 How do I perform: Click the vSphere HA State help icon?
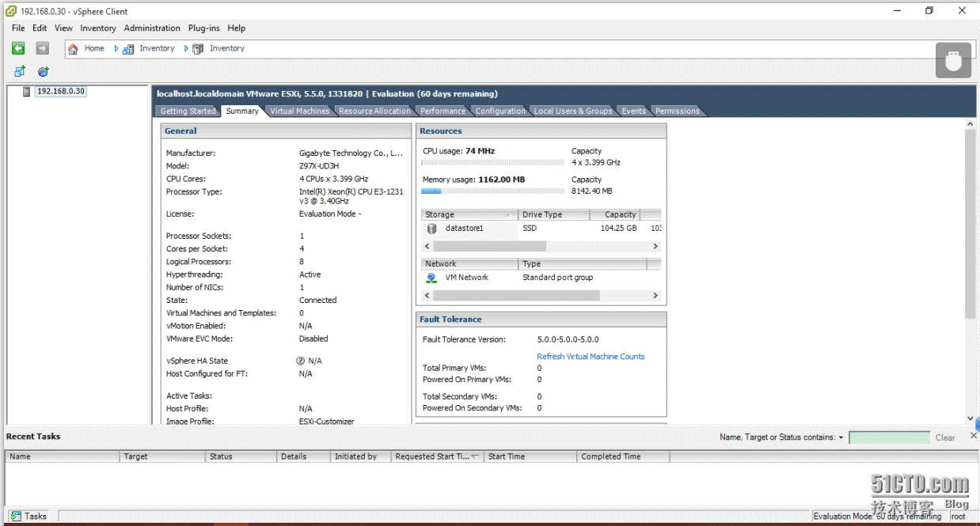coord(301,361)
